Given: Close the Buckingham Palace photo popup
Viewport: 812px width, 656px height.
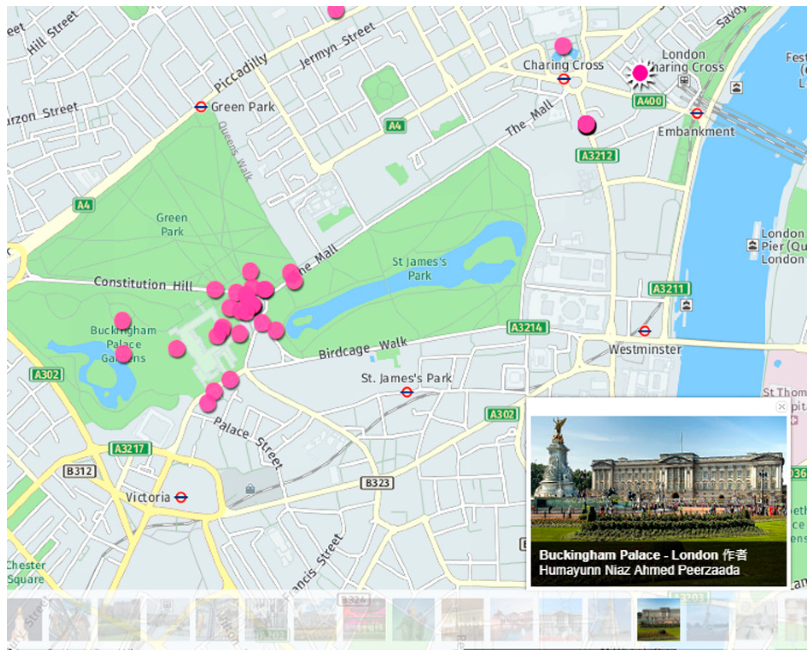Looking at the screenshot, I should [781, 407].
